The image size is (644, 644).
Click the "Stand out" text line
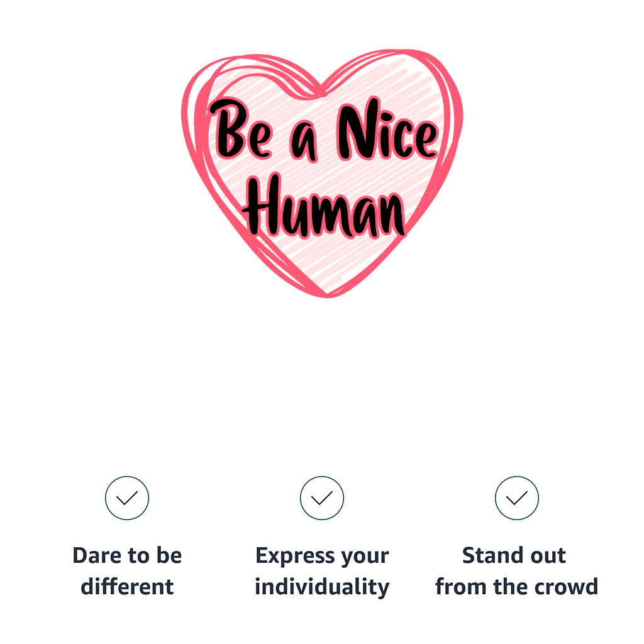click(514, 556)
